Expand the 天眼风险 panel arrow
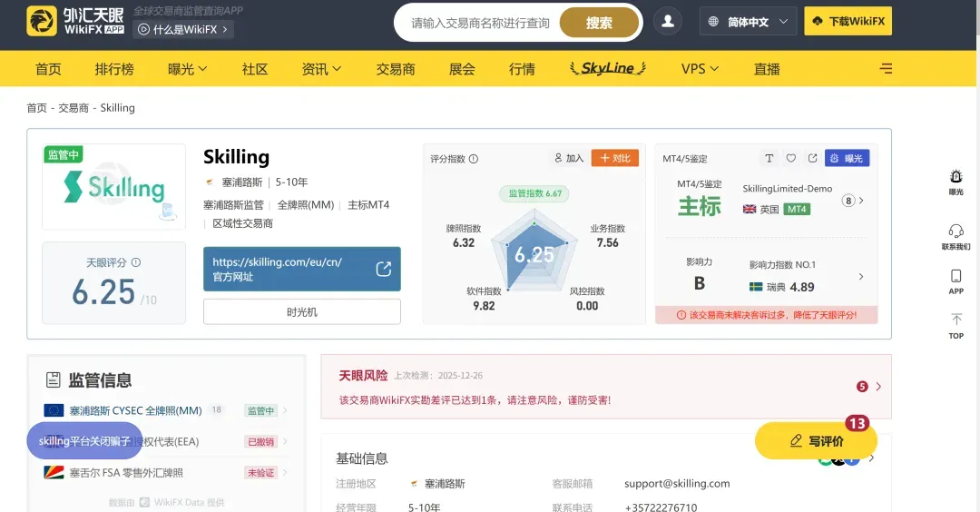 point(878,387)
